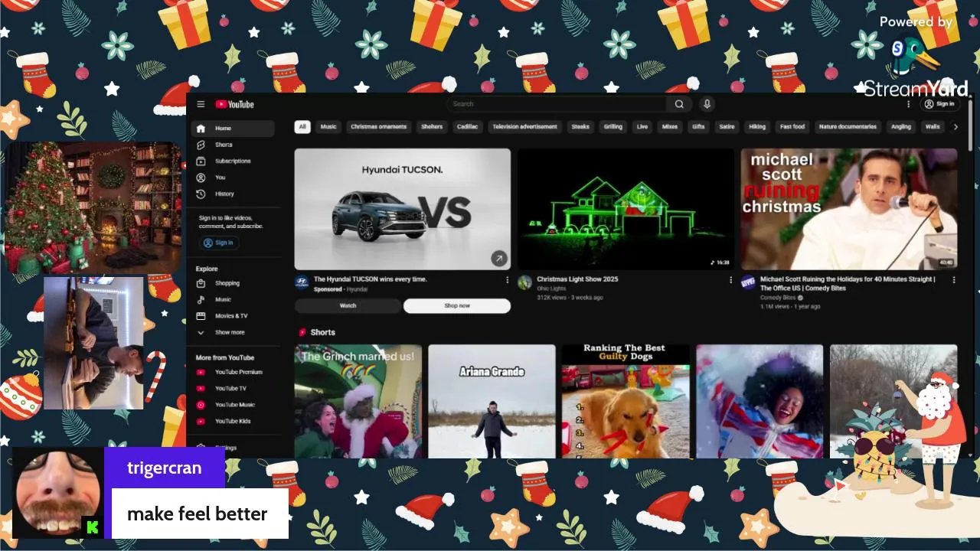Select the Grilling filter chip
This screenshot has height=551, width=980.
click(613, 127)
